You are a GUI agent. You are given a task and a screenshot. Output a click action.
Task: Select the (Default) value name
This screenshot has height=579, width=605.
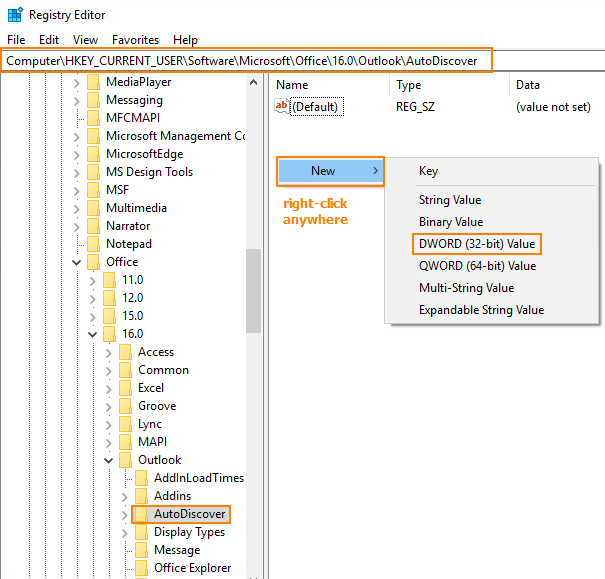[x=316, y=106]
